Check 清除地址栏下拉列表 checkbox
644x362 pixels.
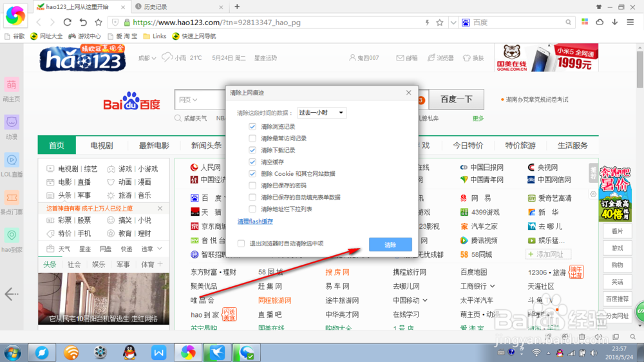click(252, 209)
